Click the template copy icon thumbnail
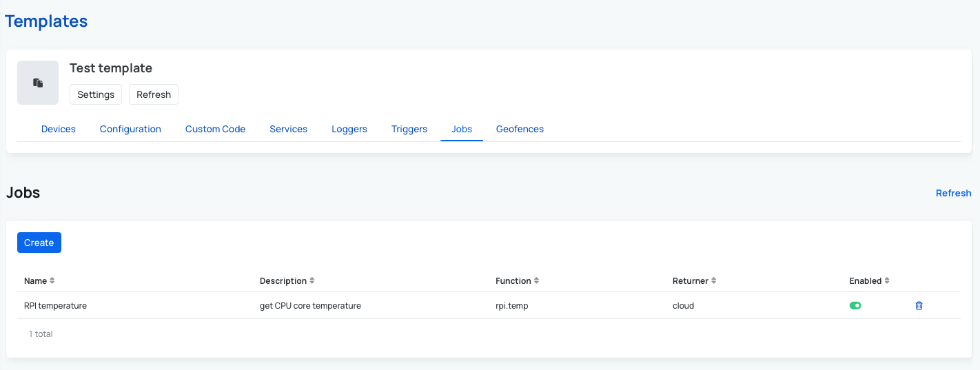The width and height of the screenshot is (980, 370). click(x=38, y=83)
